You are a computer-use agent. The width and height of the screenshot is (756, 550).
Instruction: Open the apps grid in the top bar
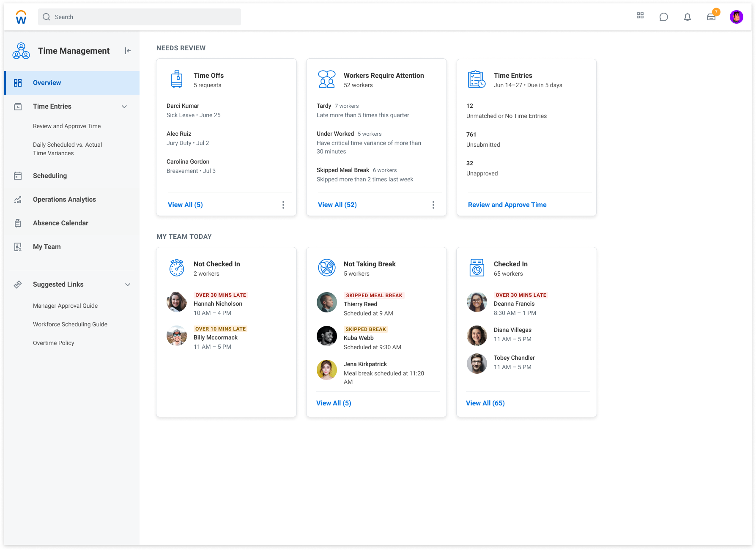[640, 16]
